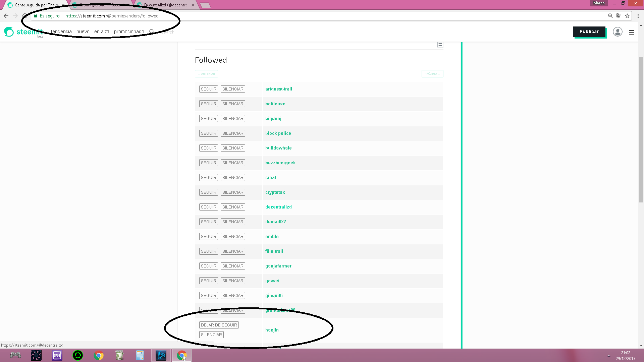The width and height of the screenshot is (644, 362).
Task: Click Silenciar for dumar022
Action: (233, 222)
